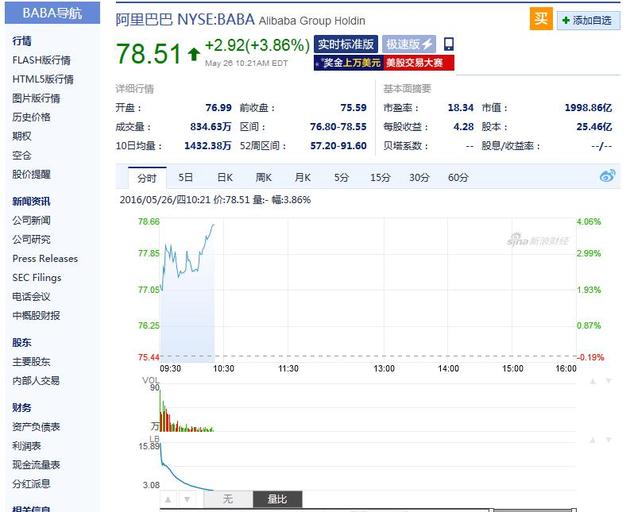Click up arrow right of VOL chart

(593, 381)
